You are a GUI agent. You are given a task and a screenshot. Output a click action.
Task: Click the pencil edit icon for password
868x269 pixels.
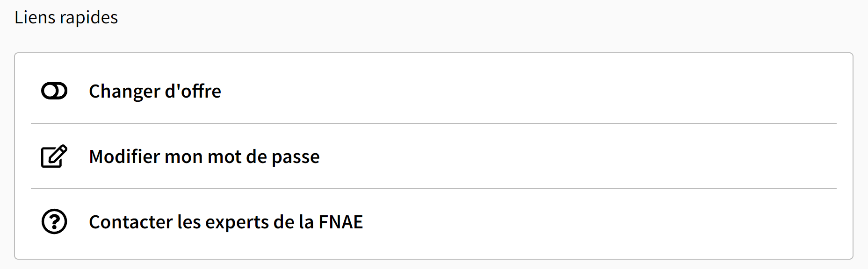tap(54, 156)
